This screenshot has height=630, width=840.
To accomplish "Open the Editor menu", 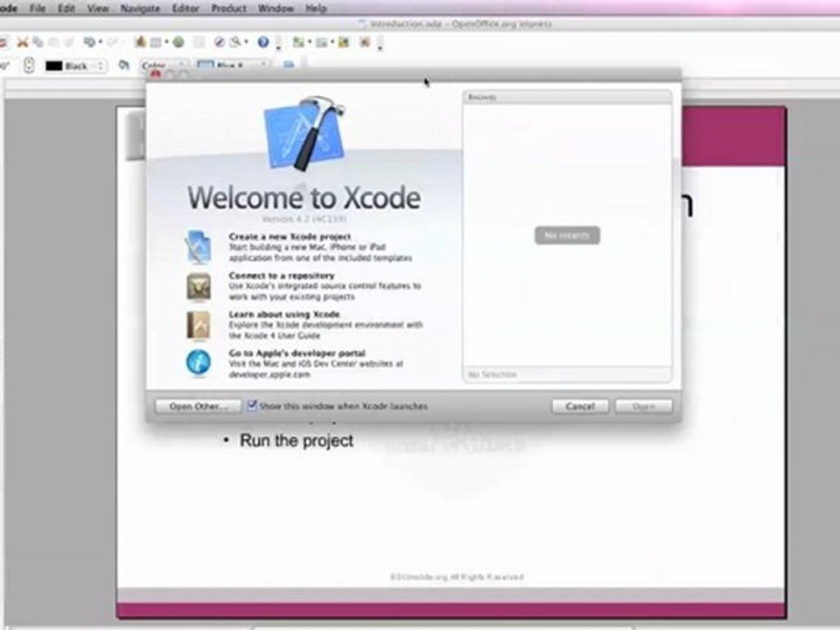I will pos(185,8).
